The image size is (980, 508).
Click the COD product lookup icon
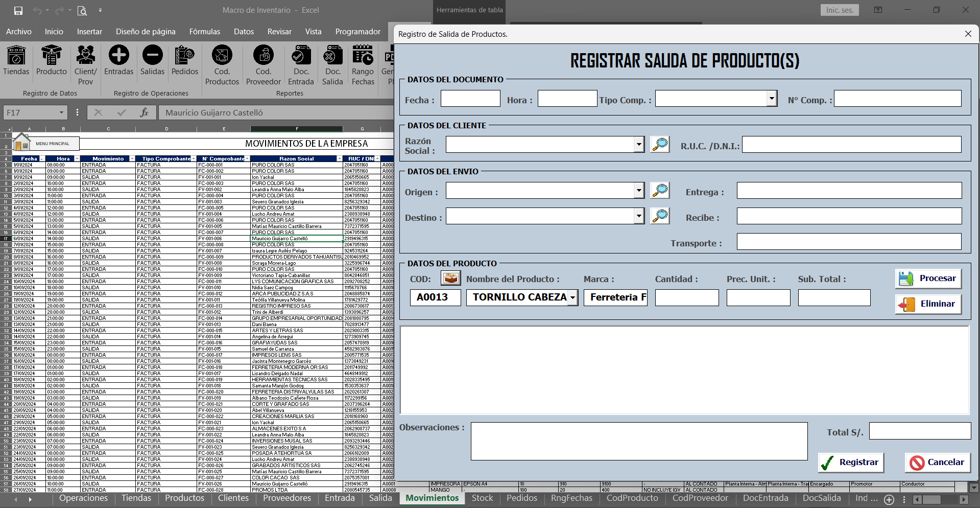[450, 279]
